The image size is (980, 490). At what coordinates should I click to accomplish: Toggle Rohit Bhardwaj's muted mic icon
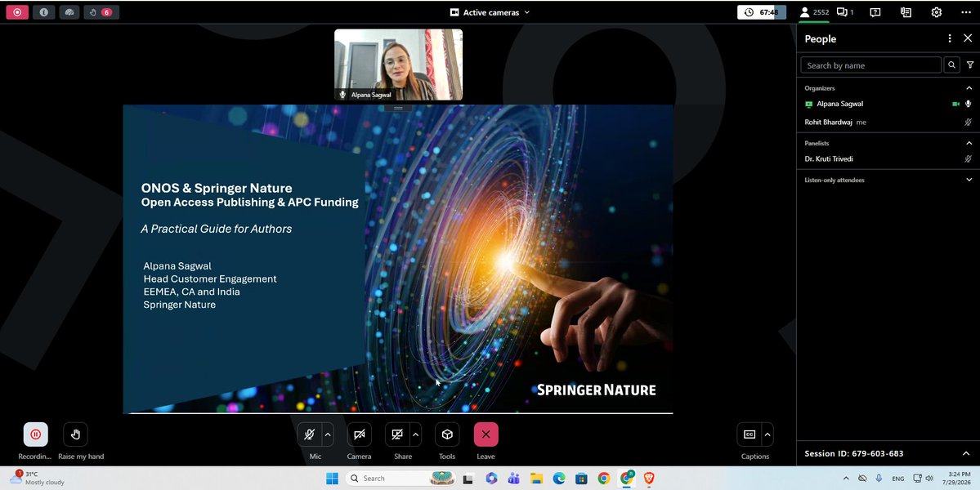pos(968,122)
